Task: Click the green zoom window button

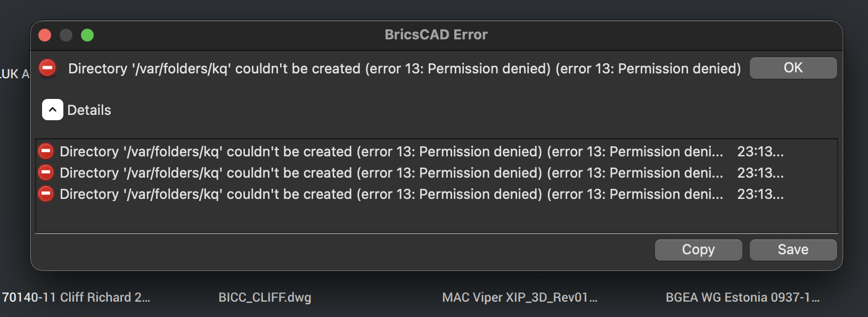Action: 87,35
